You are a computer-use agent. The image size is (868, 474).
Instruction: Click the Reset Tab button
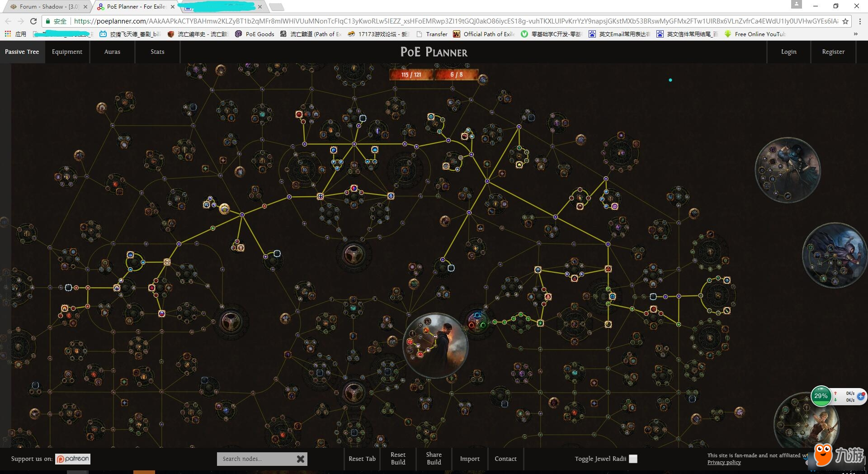point(362,459)
